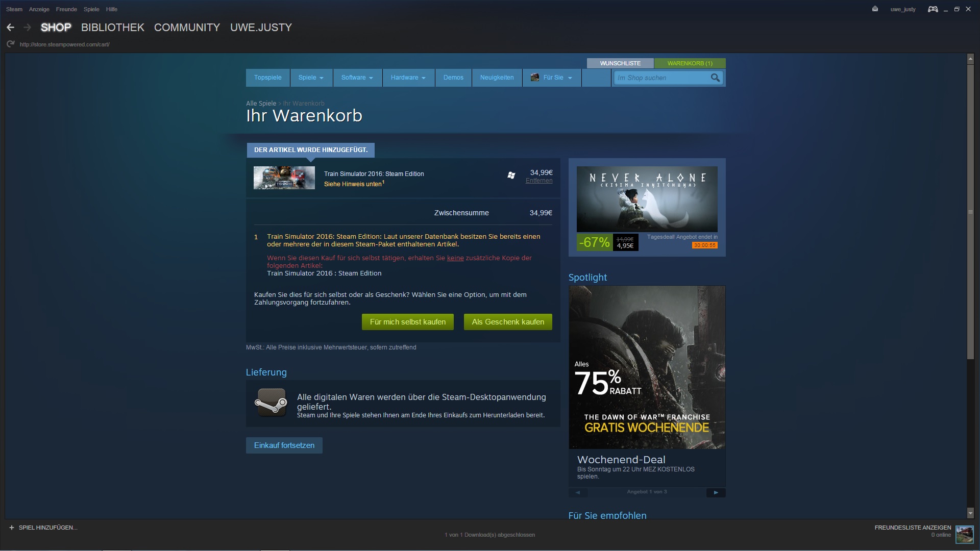Click the search magnifier icon
This screenshot has height=551, width=980.
click(715, 78)
